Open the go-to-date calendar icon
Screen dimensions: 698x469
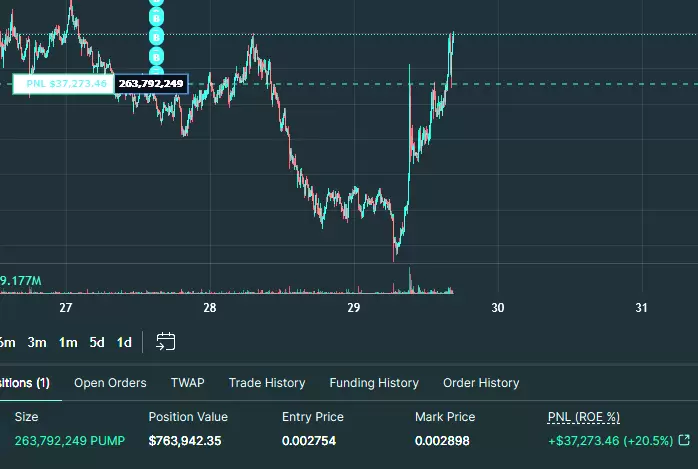point(166,342)
